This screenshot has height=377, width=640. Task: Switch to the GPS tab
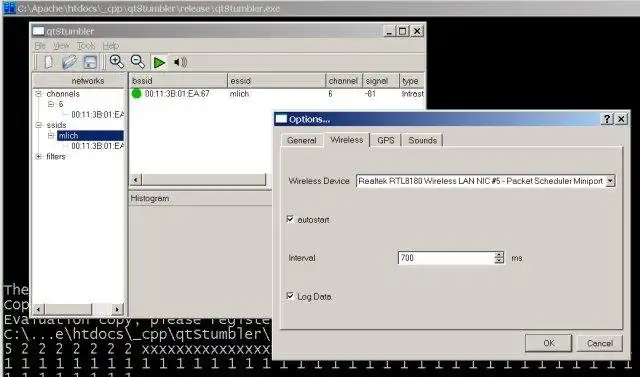(386, 140)
